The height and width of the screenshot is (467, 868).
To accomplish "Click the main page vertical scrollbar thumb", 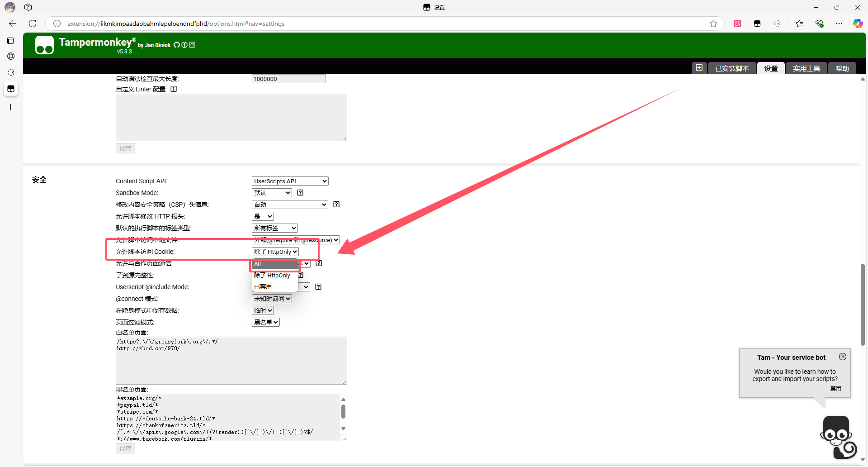I will tap(863, 305).
